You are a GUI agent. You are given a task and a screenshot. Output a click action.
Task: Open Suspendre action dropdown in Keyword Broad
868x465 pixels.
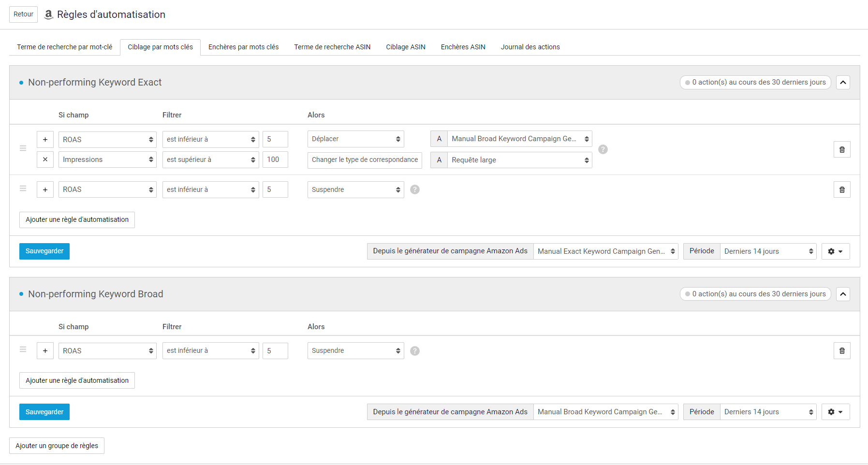pos(356,351)
